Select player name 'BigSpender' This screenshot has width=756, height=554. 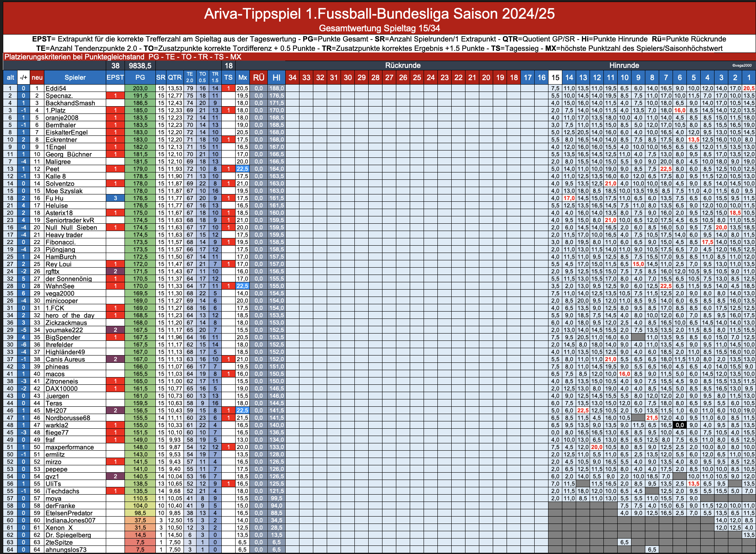[x=63, y=337]
